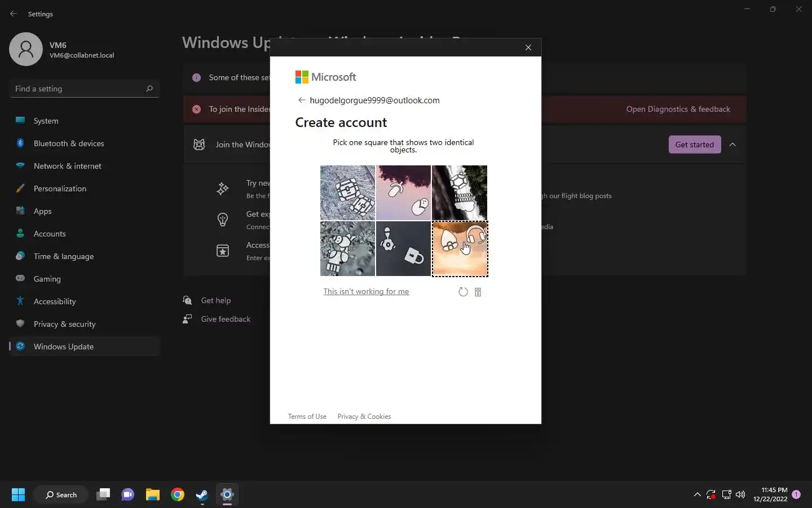Click Get help link
Image resolution: width=812 pixels, height=508 pixels.
click(216, 300)
